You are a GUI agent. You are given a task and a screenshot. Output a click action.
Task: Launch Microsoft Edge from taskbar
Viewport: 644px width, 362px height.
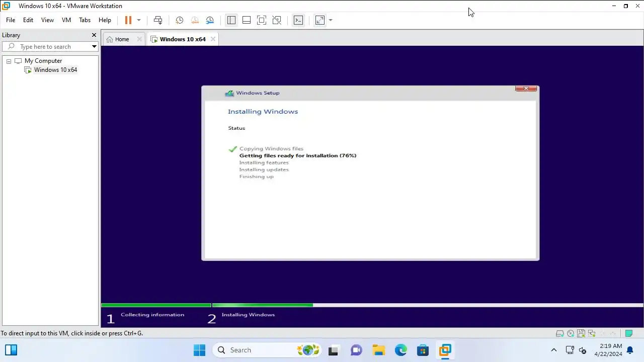(x=400, y=350)
